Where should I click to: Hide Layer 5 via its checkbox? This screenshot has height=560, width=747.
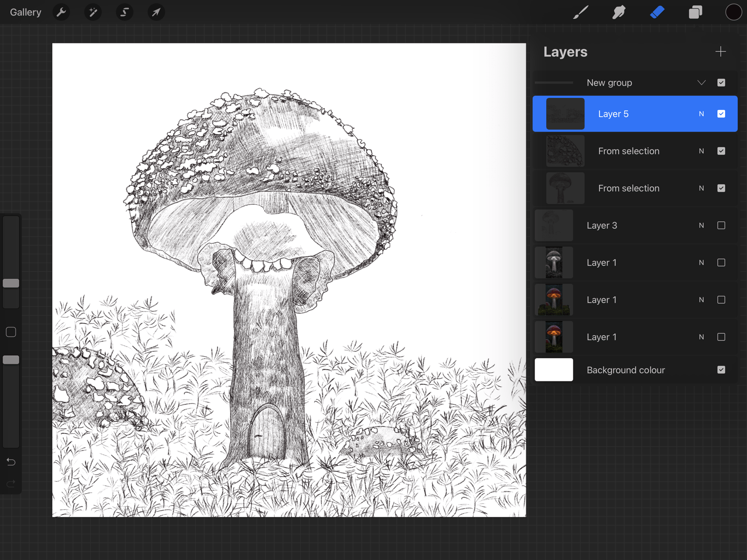click(721, 114)
